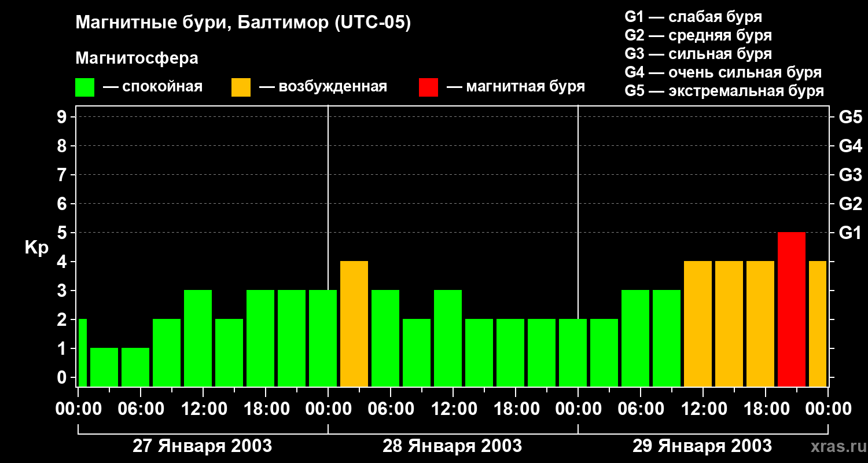Click 'G2 — средняя буря' description
Viewport: 868px width, 463px height.
point(698,35)
